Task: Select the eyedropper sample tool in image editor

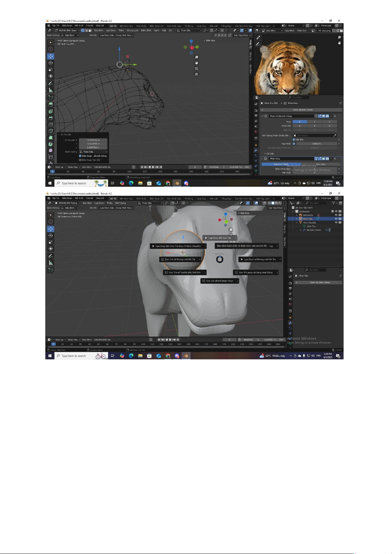Action: coord(258,38)
